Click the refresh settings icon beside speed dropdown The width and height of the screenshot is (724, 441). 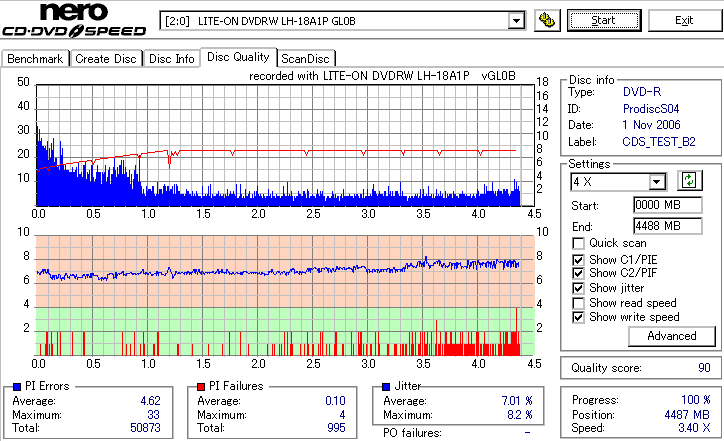tap(689, 180)
